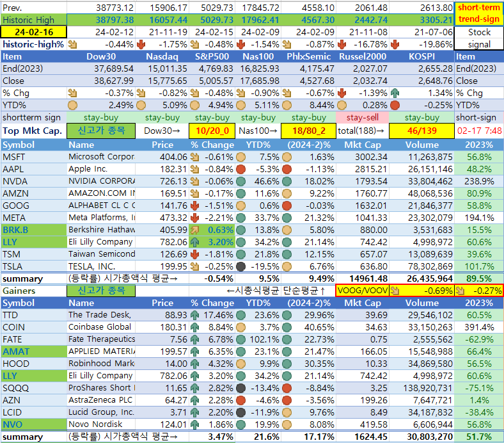Click the down arrow icon on MSFT -0.61%
The width and height of the screenshot is (504, 443).
(x=194, y=157)
